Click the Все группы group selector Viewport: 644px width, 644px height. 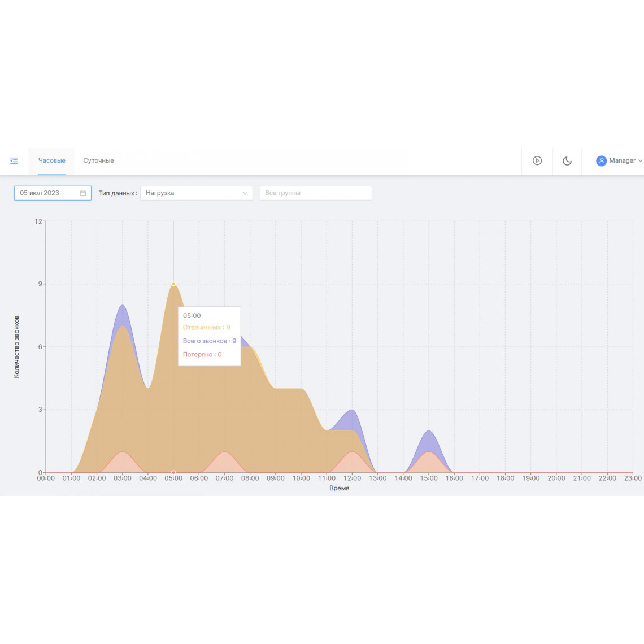click(316, 193)
